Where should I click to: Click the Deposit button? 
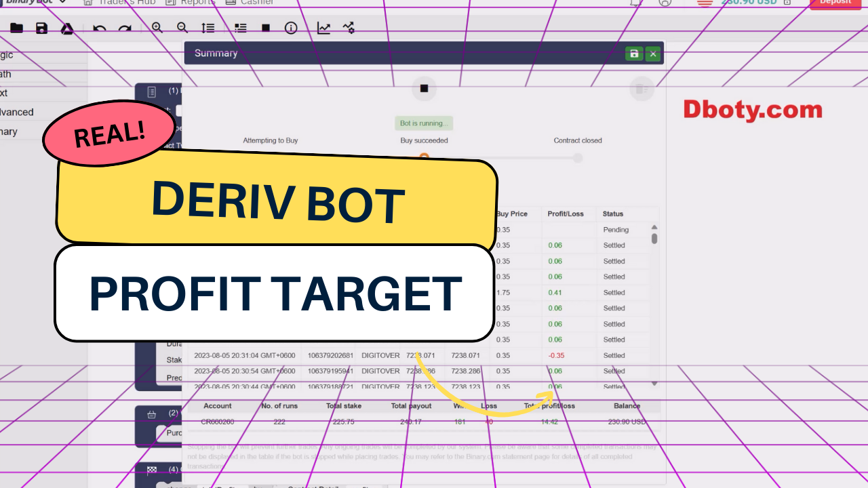835,3
